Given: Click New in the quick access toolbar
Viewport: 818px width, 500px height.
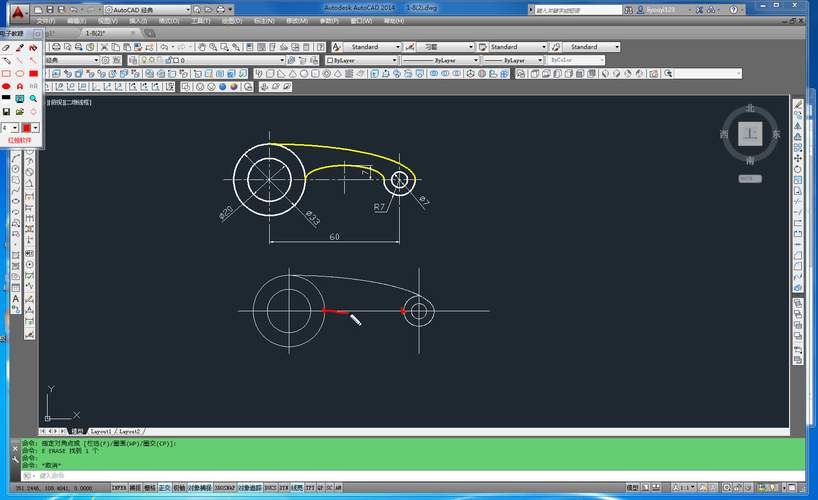Looking at the screenshot, I should pyautogui.click(x=38, y=9).
